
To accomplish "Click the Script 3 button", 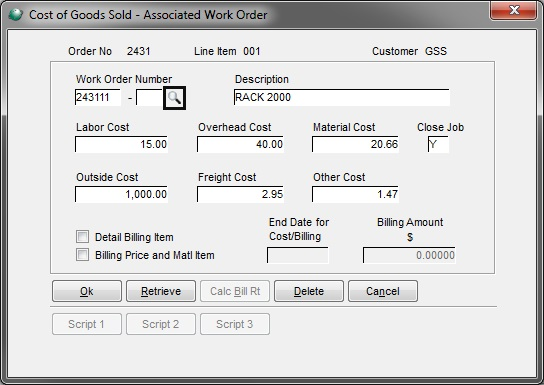I will [235, 324].
